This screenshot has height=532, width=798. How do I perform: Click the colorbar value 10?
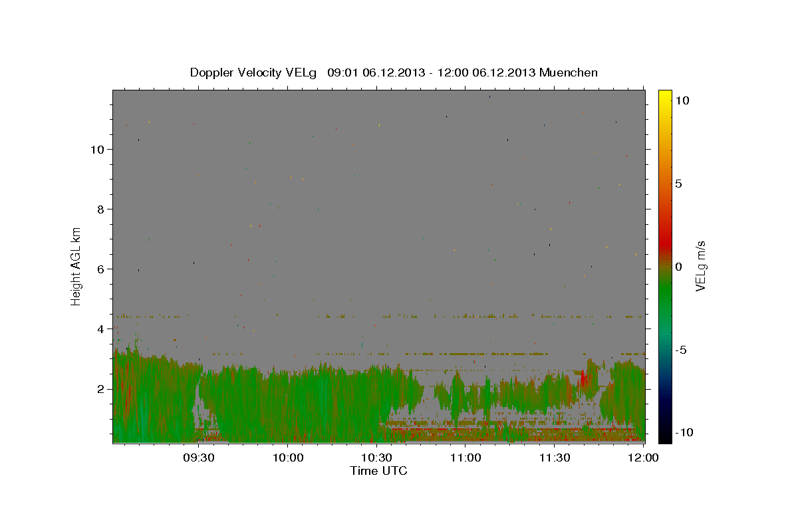coord(682,100)
